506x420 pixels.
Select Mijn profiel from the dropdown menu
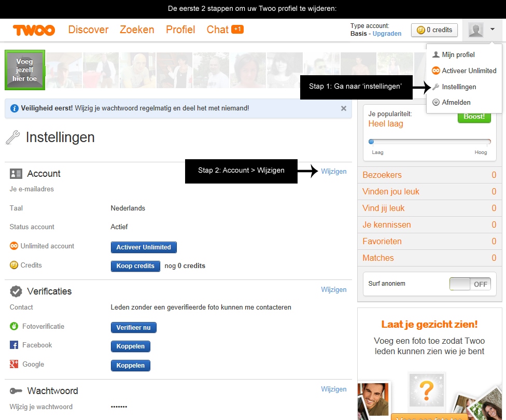tap(458, 54)
